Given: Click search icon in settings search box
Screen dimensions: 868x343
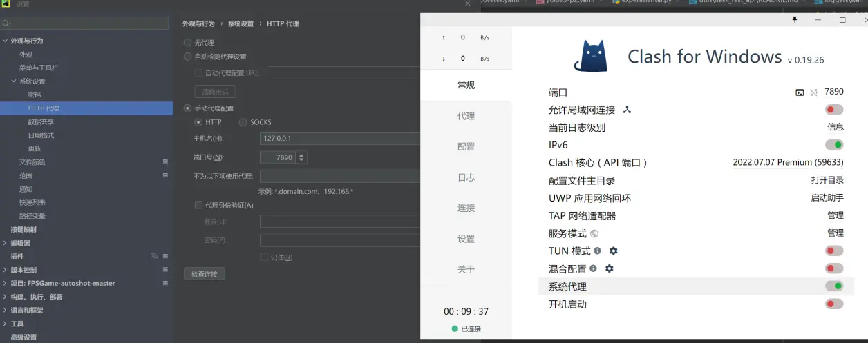Looking at the screenshot, I should (6, 23).
